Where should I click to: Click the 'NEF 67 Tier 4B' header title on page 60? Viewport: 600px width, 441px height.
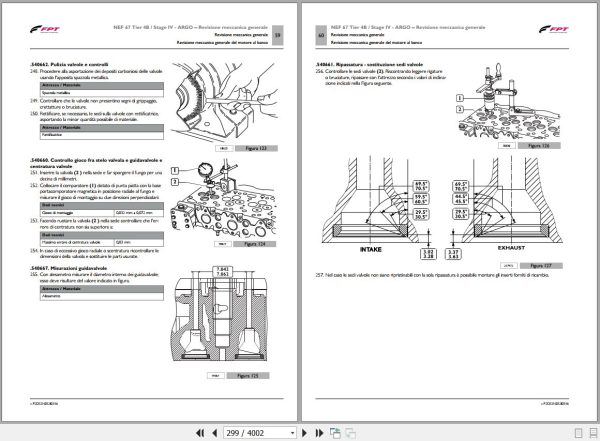[408, 27]
